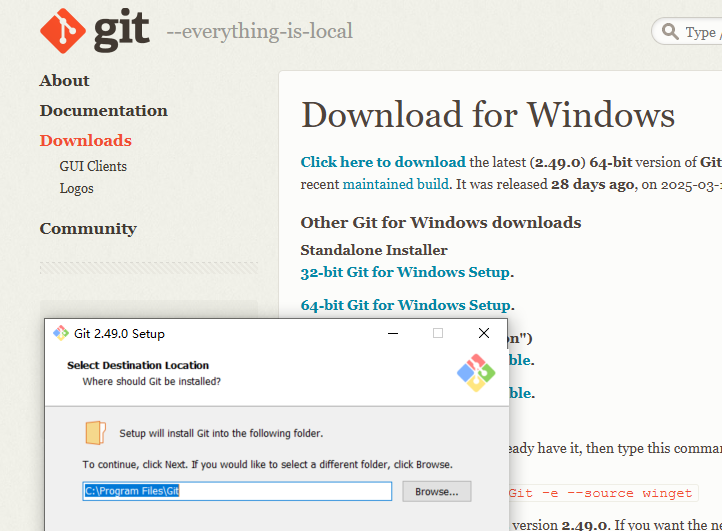Click the git wordmark in header
Image resolution: width=722 pixels, height=531 pixels.
coord(122,31)
